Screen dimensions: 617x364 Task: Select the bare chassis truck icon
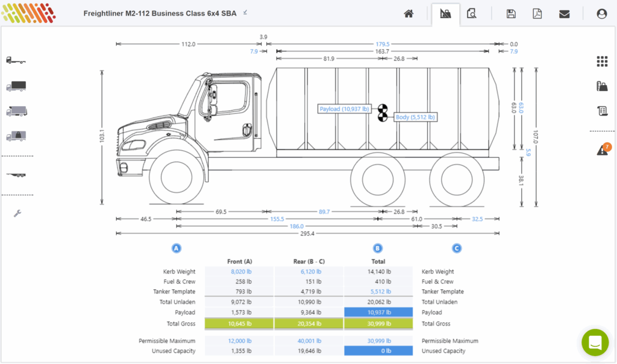coord(16,60)
